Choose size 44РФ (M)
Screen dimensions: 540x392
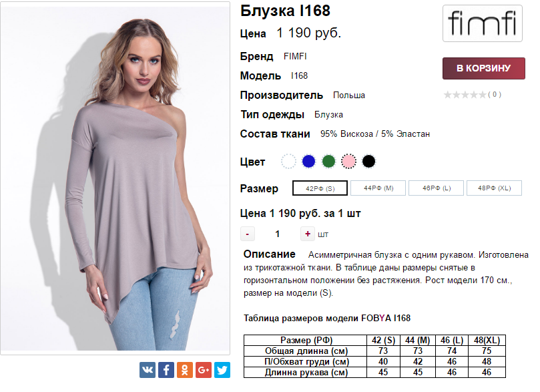pyautogui.click(x=378, y=188)
